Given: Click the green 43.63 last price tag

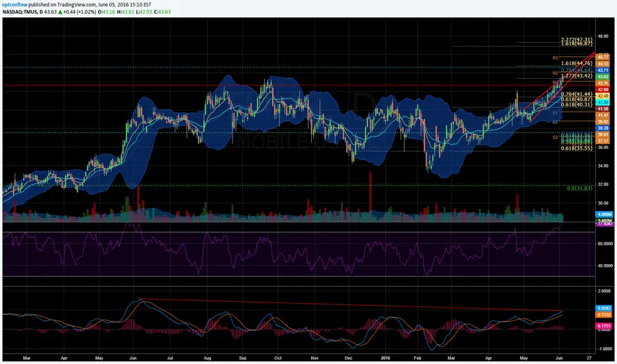Looking at the screenshot, I should tap(603, 77).
